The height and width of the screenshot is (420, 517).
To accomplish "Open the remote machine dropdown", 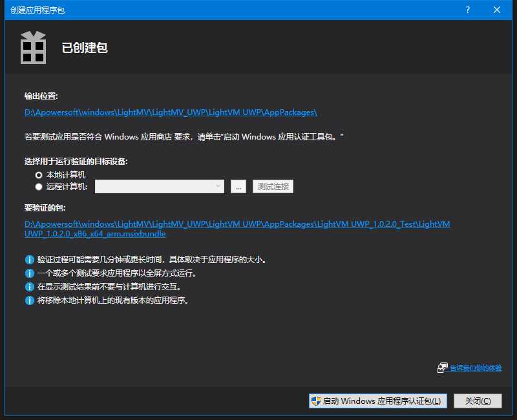I will (x=159, y=186).
